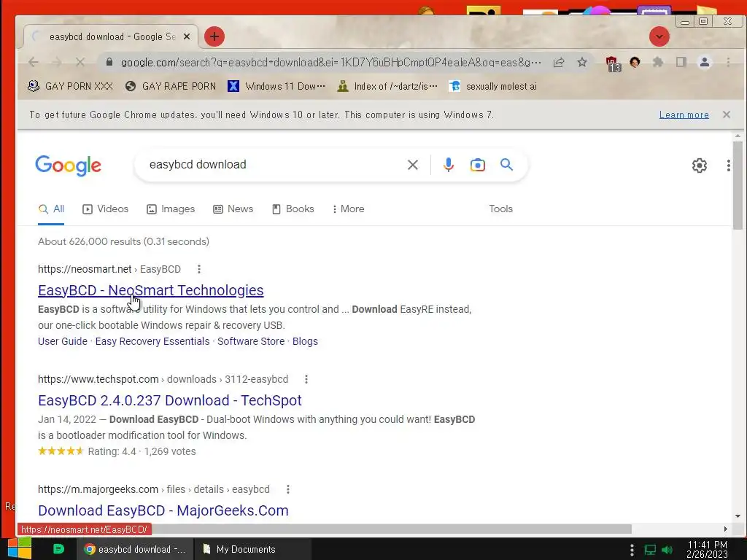Image resolution: width=747 pixels, height=560 pixels.
Task: Open the three-dot menu beside the techspot.com result
Action: [306, 379]
